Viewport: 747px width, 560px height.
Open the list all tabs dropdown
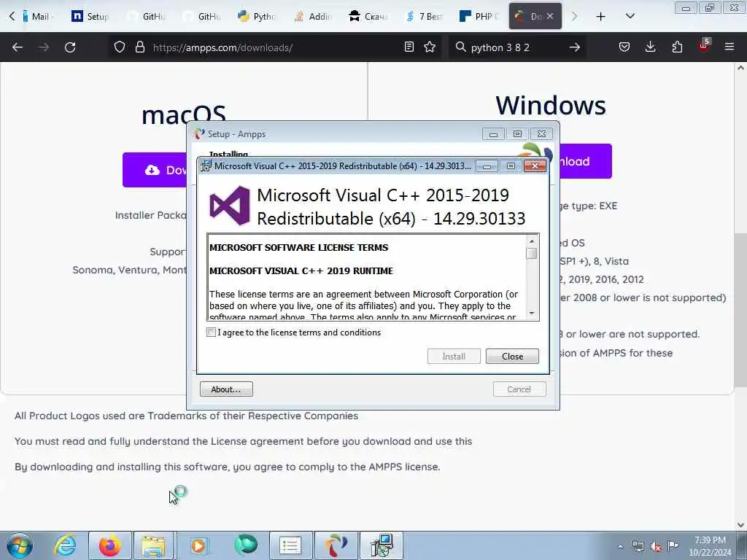pyautogui.click(x=630, y=17)
